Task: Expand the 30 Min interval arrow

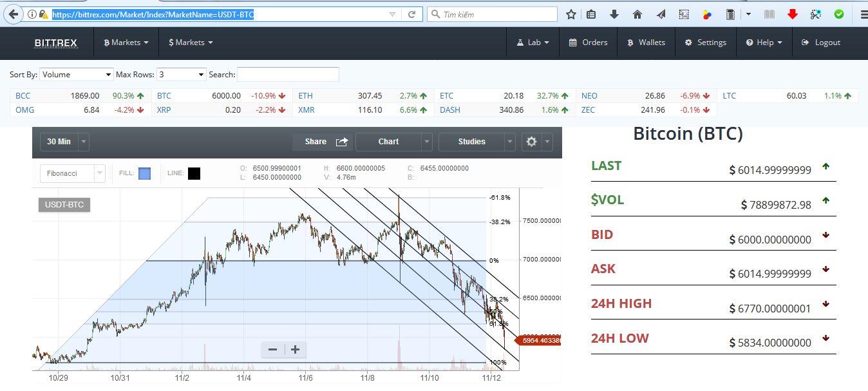Action: click(84, 142)
